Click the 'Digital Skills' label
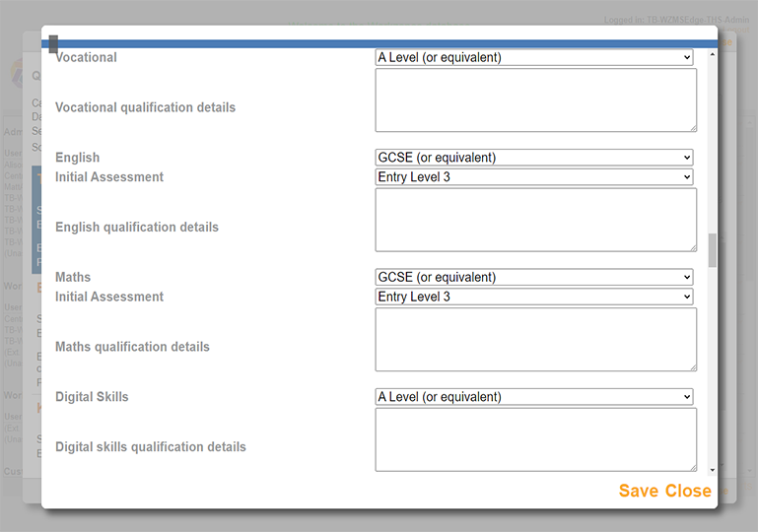Image resolution: width=758 pixels, height=532 pixels. point(92,397)
